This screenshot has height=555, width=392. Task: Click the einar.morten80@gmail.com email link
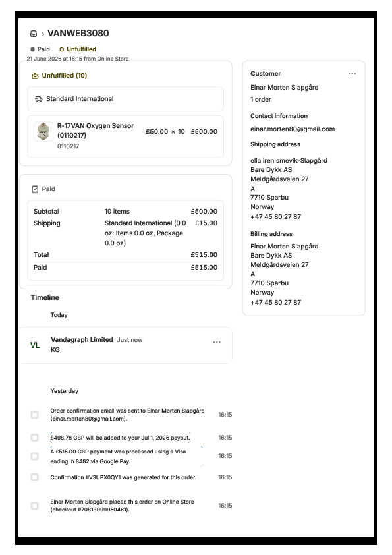pos(293,129)
